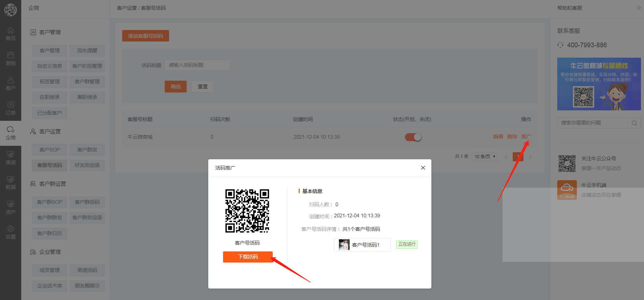Go to next page arrow
The width and height of the screenshot is (644, 300).
pos(530,157)
